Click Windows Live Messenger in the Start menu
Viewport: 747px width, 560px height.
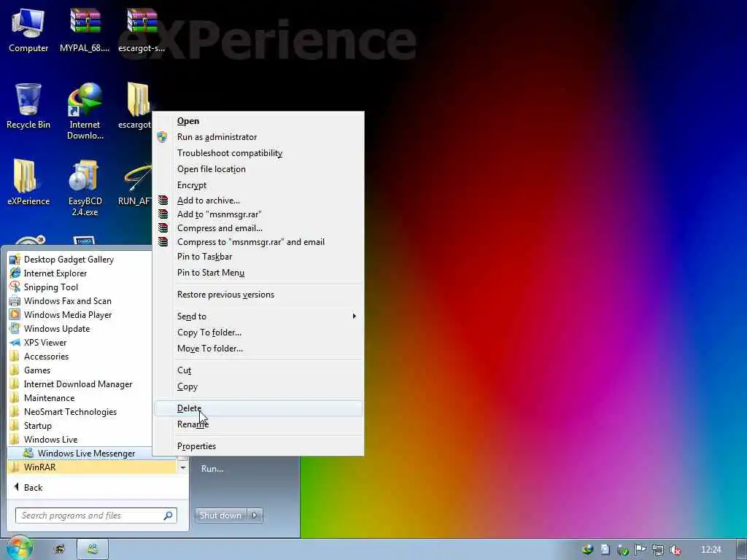point(86,454)
